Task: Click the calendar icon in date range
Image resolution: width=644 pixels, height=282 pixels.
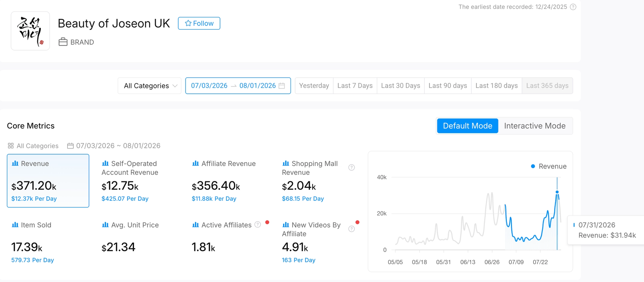Action: (282, 86)
